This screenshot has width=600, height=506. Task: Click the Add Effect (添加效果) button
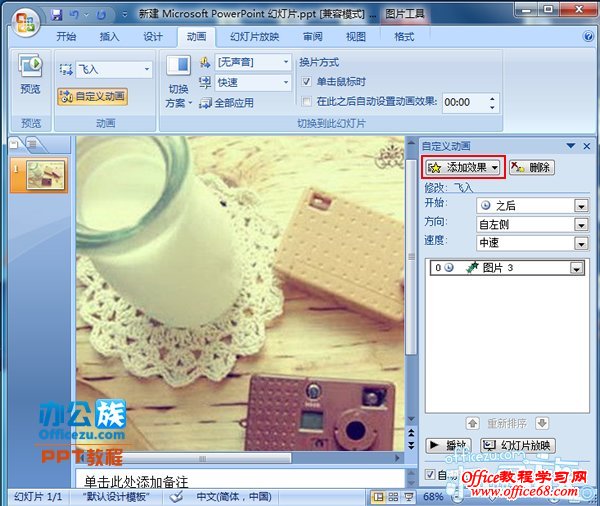[x=462, y=168]
